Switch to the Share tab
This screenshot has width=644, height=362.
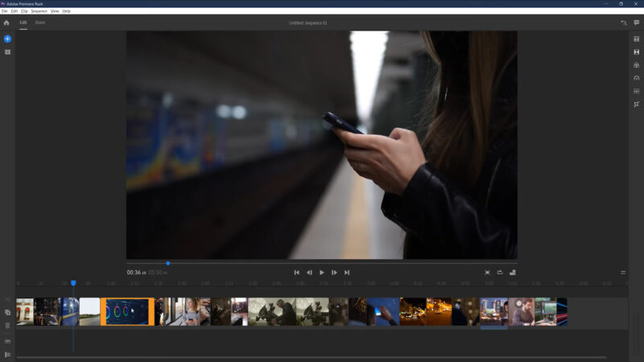pos(39,23)
